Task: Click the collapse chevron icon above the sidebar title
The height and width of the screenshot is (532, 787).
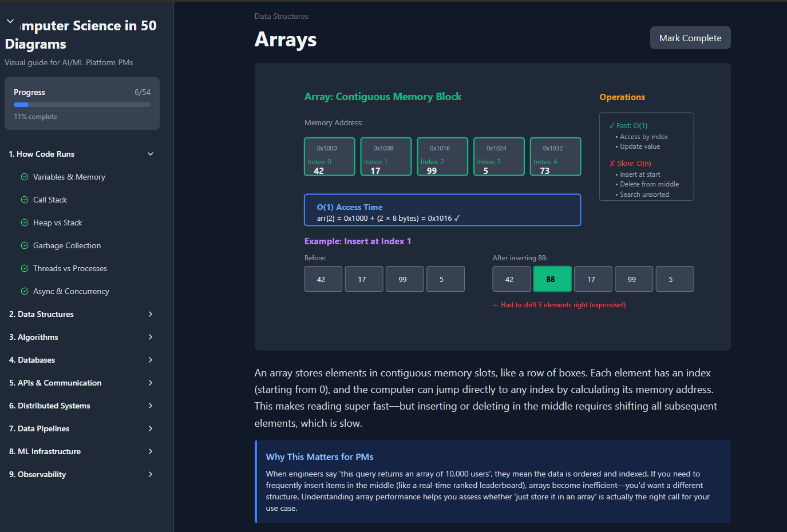Action: point(10,21)
